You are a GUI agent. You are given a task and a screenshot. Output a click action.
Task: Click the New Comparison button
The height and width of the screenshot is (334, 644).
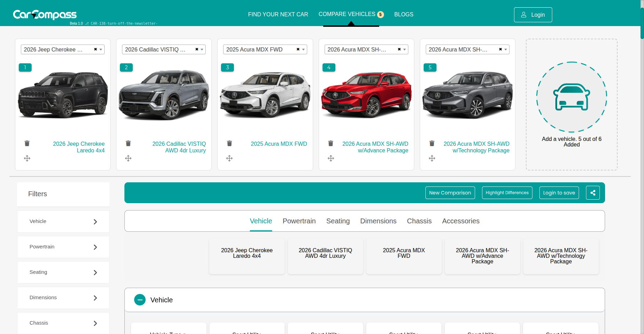click(x=450, y=192)
